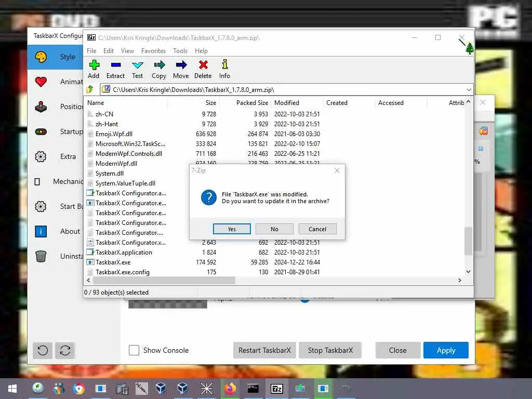This screenshot has width=532, height=399.
Task: Open Firefox from the taskbar
Action: (230, 389)
